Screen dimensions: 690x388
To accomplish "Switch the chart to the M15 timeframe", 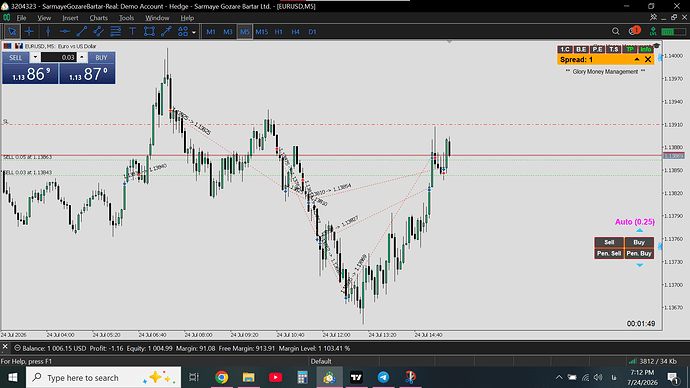I will coord(262,32).
